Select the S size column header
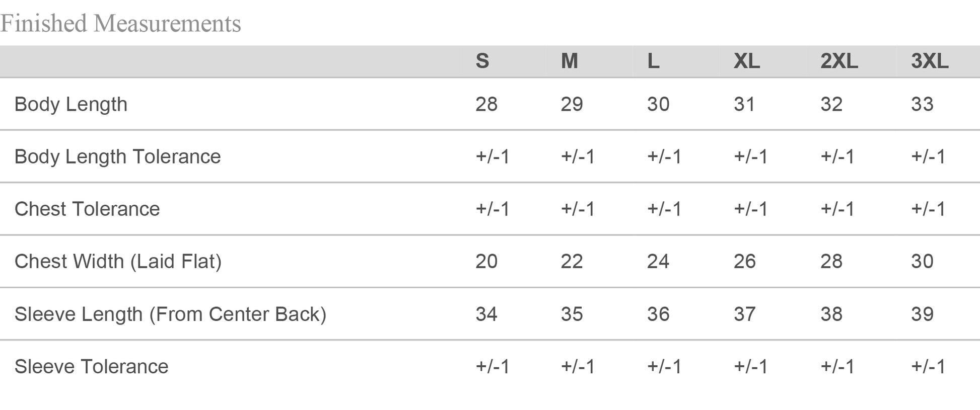Screen dimensions: 980x410 tap(482, 61)
